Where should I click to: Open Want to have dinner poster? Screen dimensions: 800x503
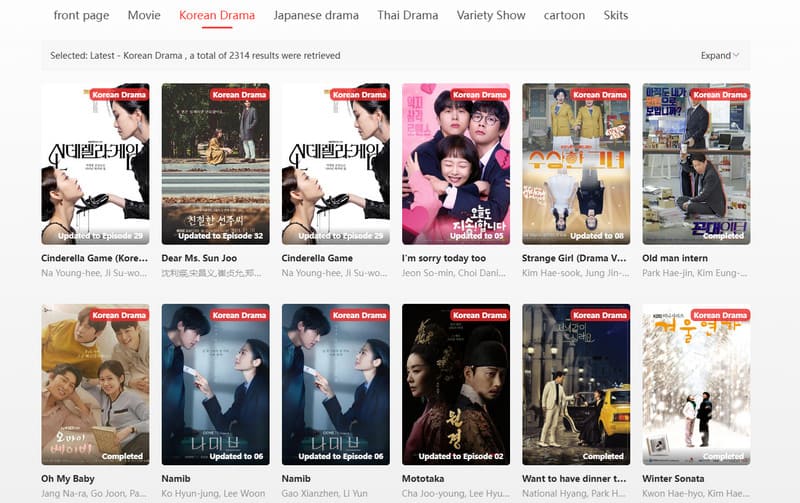(x=576, y=384)
